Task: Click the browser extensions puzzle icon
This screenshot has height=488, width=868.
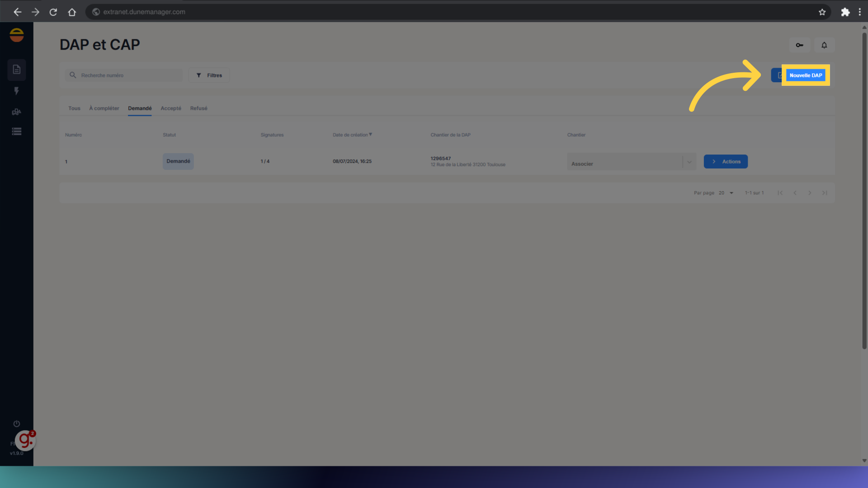Action: click(845, 12)
